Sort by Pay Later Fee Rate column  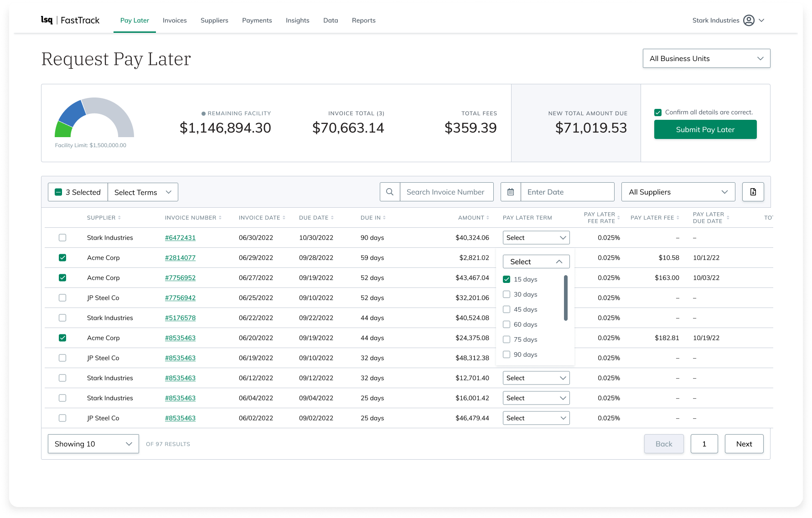[x=618, y=218]
